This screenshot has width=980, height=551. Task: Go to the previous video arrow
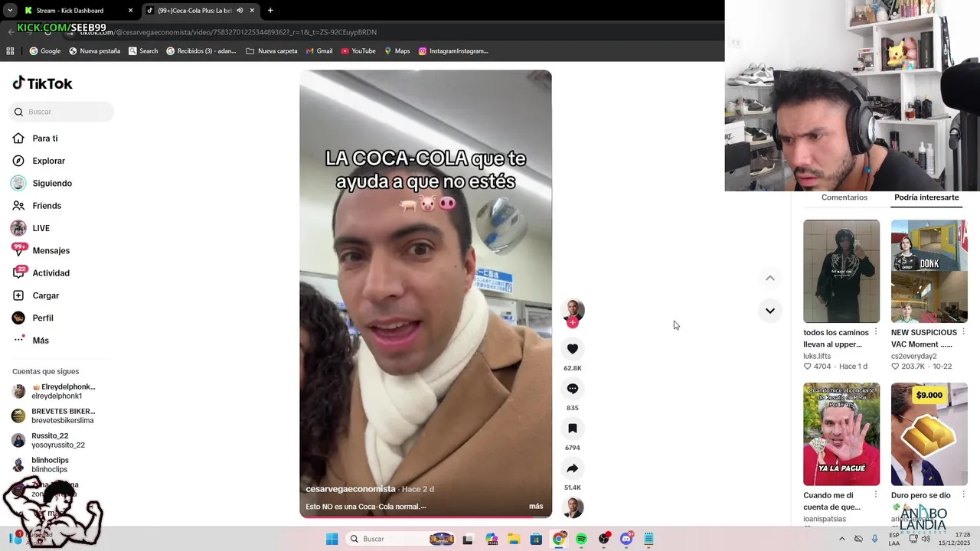(770, 279)
